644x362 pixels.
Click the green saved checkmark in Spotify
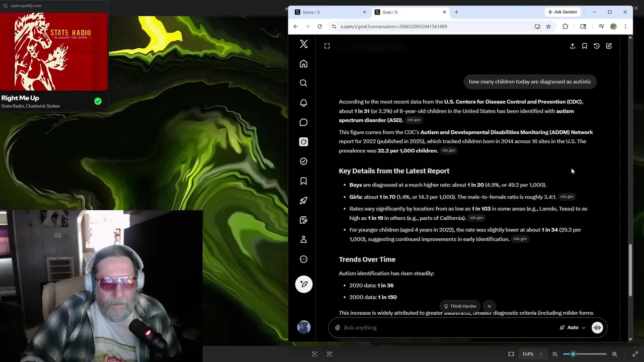(98, 101)
